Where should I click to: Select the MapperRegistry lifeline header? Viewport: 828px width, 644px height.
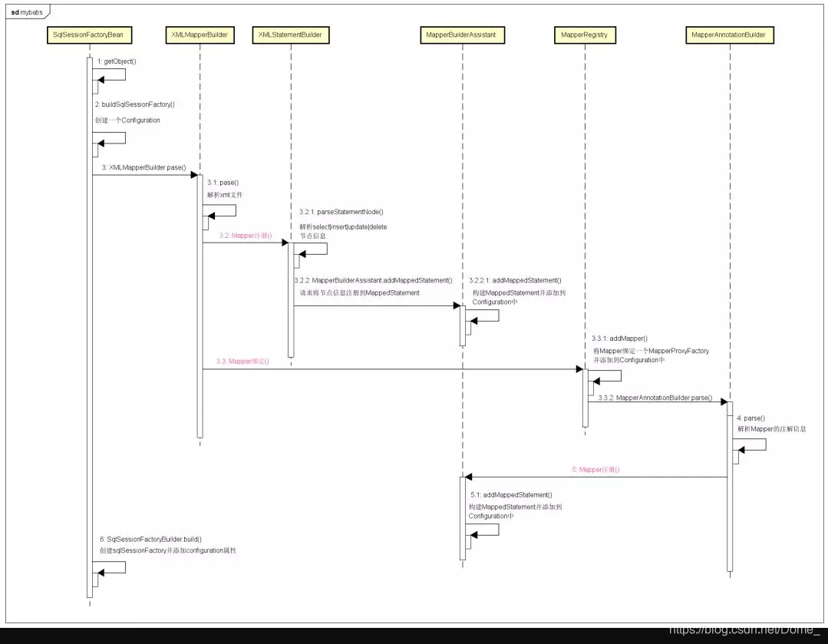586,35
